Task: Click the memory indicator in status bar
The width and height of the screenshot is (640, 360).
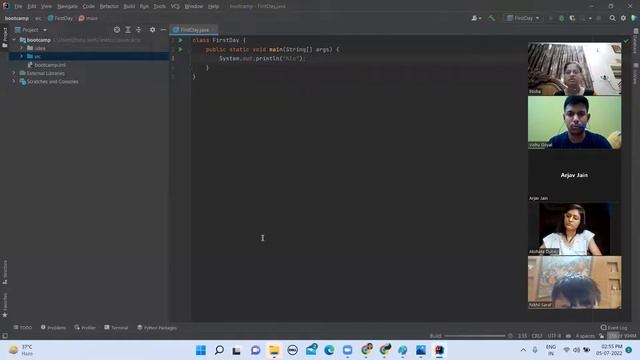Action: pyautogui.click(x=622, y=336)
